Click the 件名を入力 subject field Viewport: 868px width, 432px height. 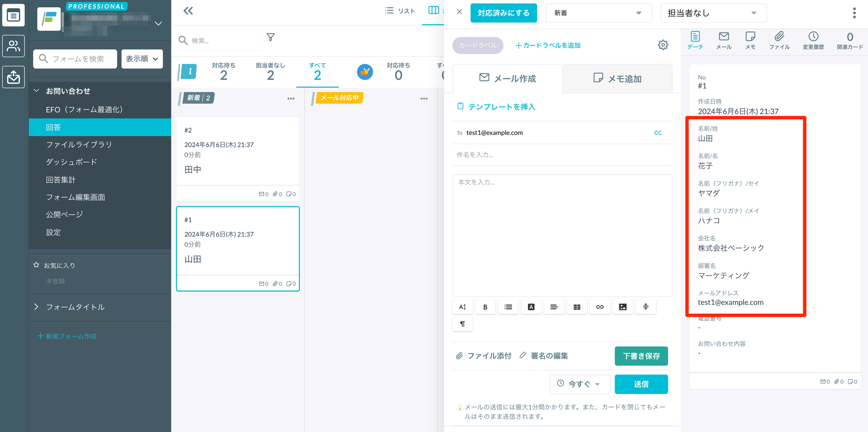562,155
